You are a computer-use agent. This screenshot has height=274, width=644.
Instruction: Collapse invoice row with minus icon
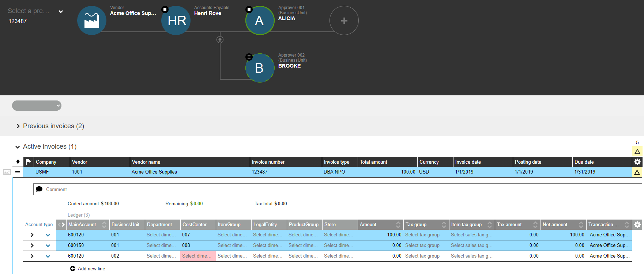(18, 172)
